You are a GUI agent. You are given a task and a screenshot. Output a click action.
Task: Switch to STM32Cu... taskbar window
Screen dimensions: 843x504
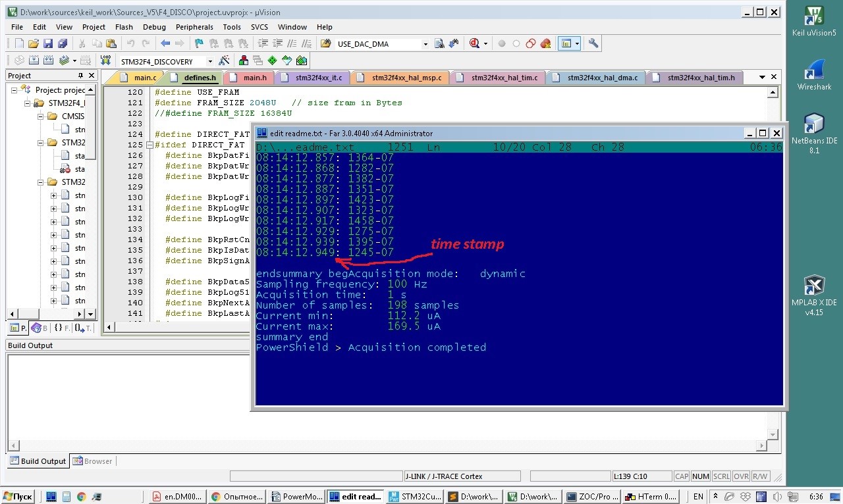[413, 497]
